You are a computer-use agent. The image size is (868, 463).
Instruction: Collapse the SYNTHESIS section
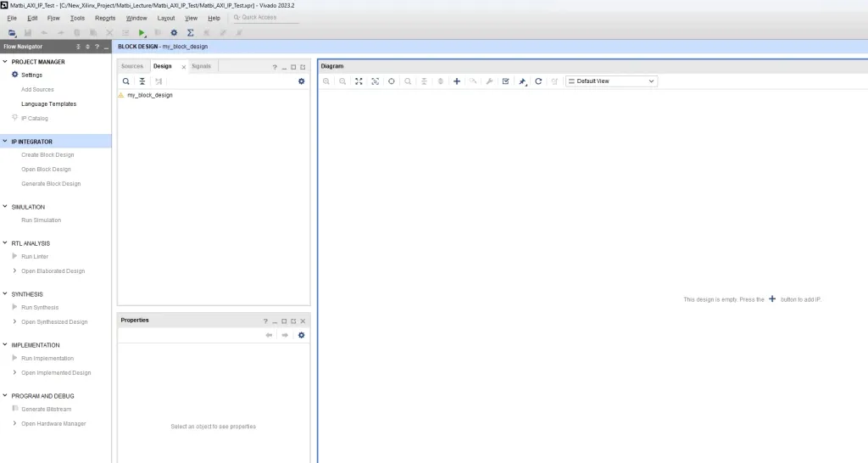tap(5, 294)
